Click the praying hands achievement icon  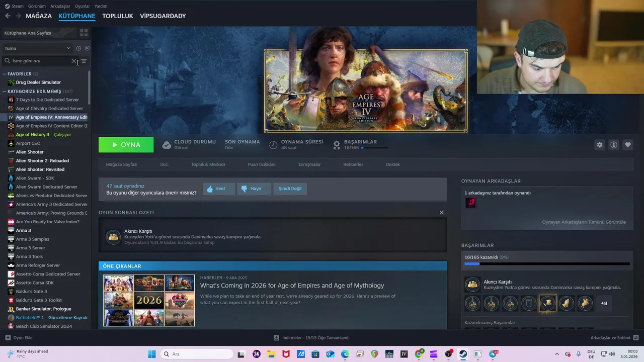[567, 303]
